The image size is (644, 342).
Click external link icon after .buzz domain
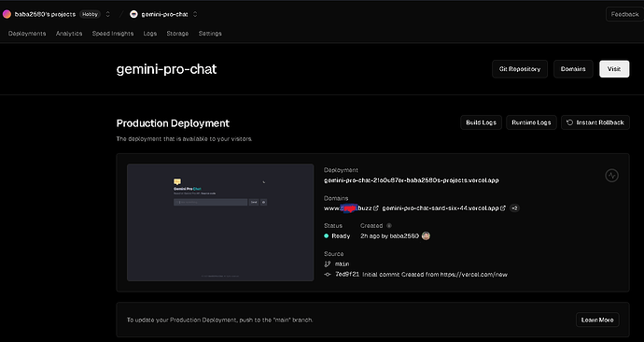[x=375, y=208]
